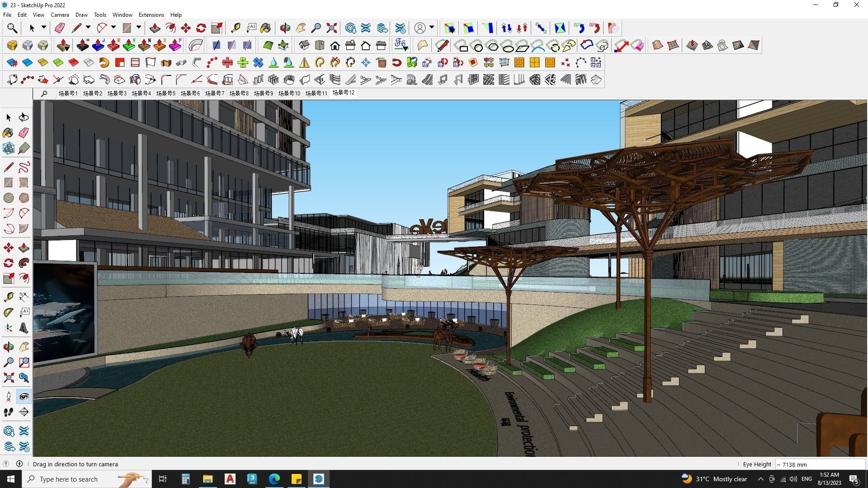Open the F6 script dropdown button
868x488 pixels.
(401, 45)
